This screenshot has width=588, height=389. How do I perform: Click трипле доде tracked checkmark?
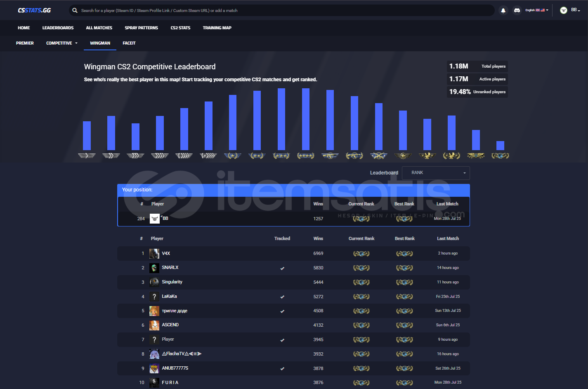(x=282, y=311)
